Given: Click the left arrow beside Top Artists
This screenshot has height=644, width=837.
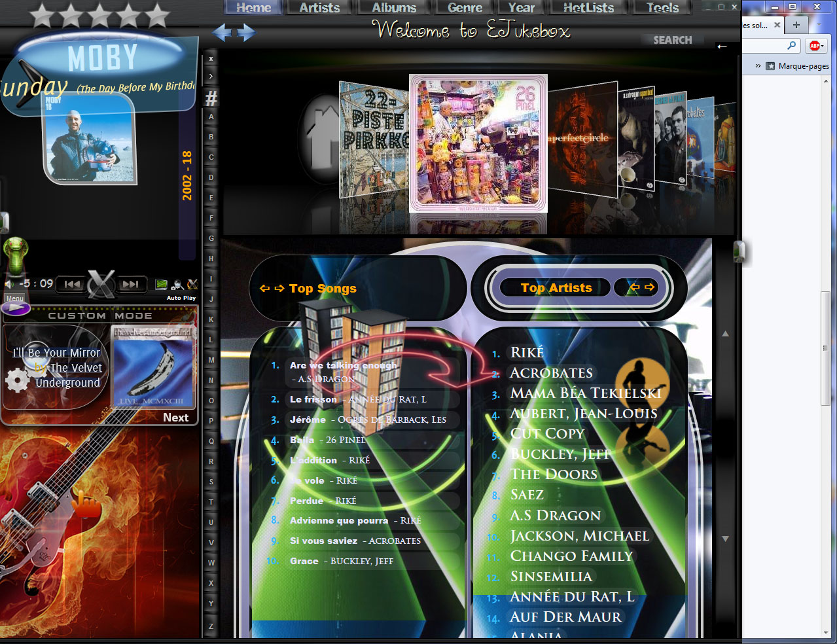Looking at the screenshot, I should (x=633, y=287).
